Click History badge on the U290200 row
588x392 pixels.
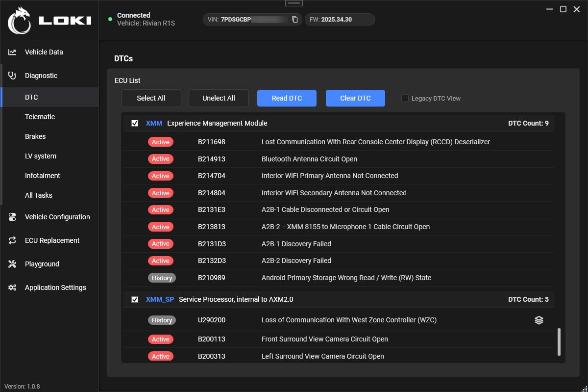pos(162,320)
